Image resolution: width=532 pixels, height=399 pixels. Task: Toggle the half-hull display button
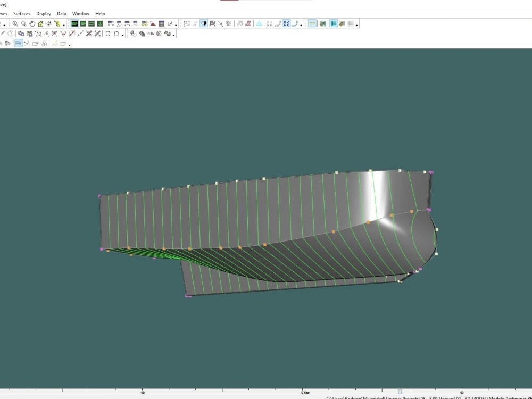tap(204, 24)
